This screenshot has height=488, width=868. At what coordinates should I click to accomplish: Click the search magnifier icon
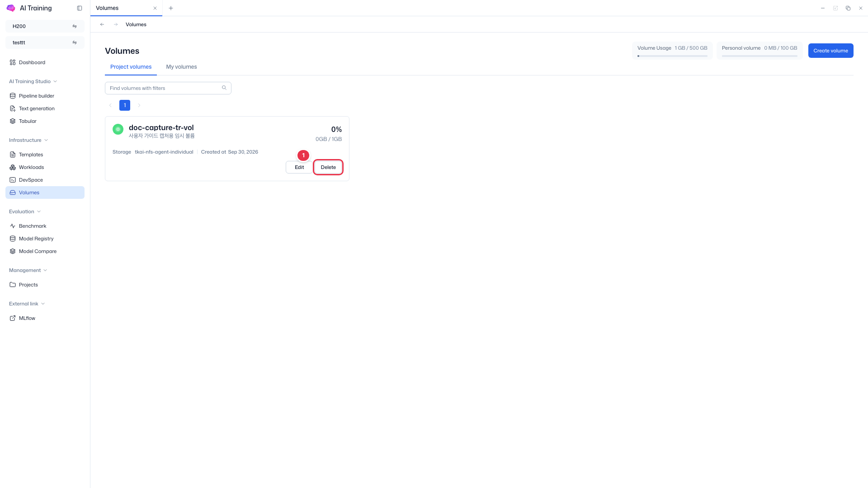[224, 88]
